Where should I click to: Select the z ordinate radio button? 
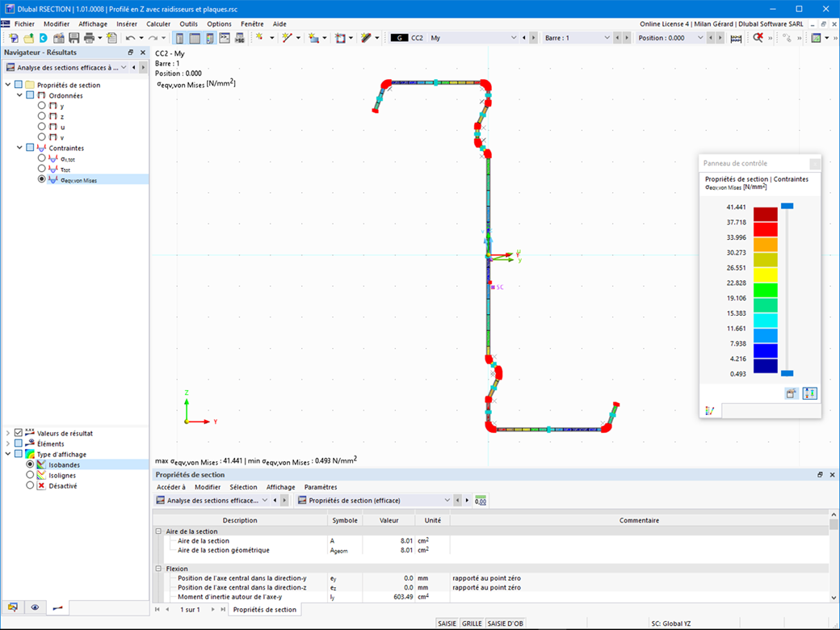[41, 115]
